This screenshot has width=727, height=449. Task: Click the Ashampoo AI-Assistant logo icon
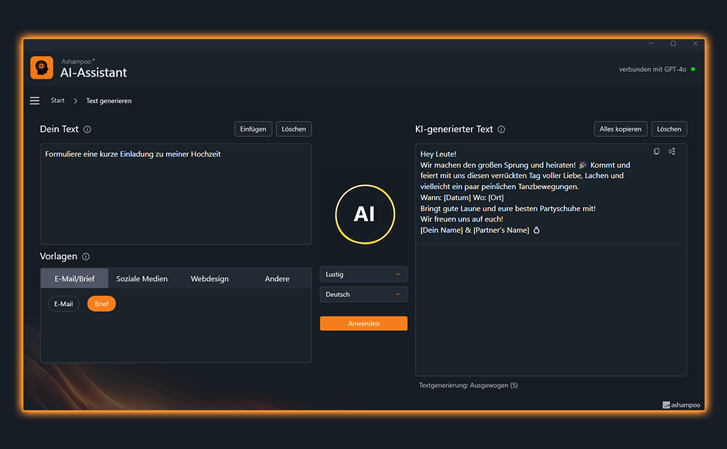(x=42, y=68)
